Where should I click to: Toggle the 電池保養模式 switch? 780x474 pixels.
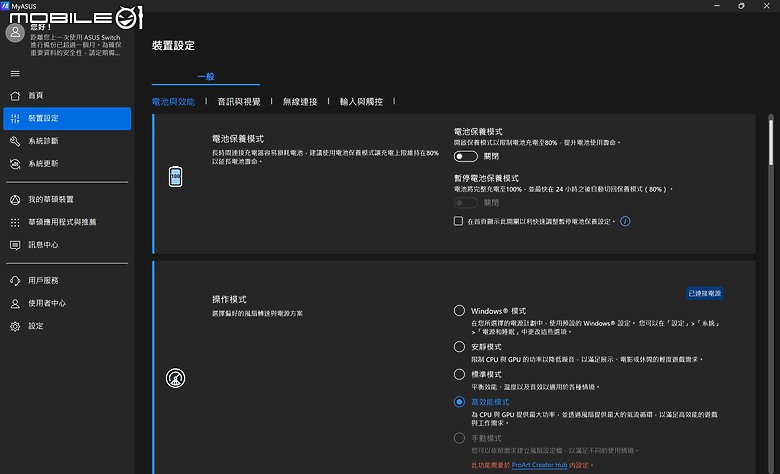[x=466, y=156]
